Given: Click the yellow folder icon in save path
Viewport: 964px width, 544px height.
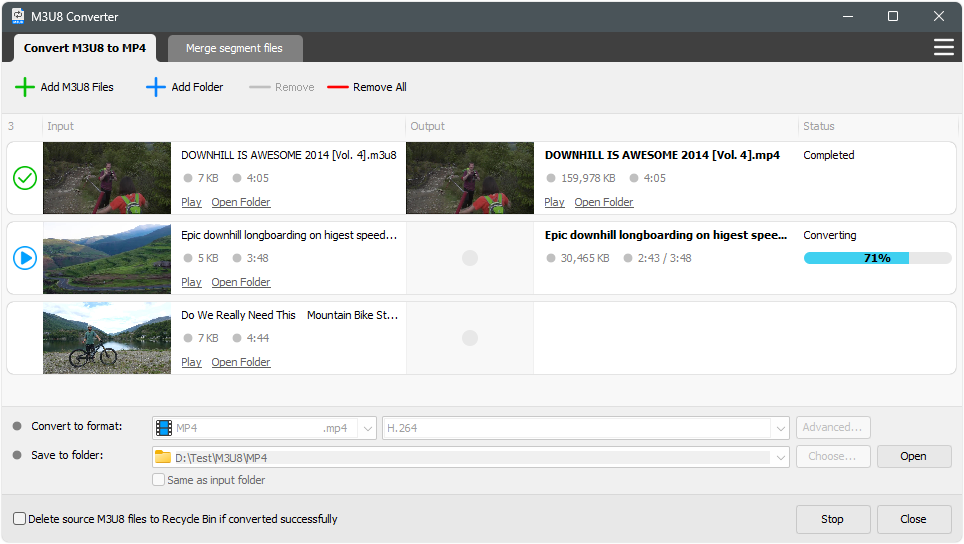Looking at the screenshot, I should click(164, 457).
